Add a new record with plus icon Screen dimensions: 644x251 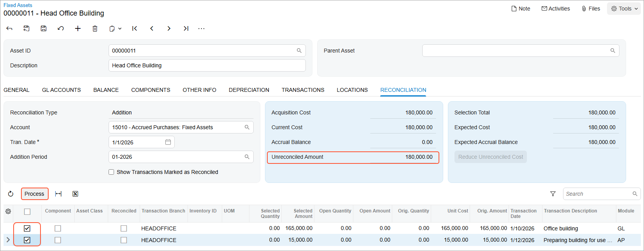[x=78, y=28]
